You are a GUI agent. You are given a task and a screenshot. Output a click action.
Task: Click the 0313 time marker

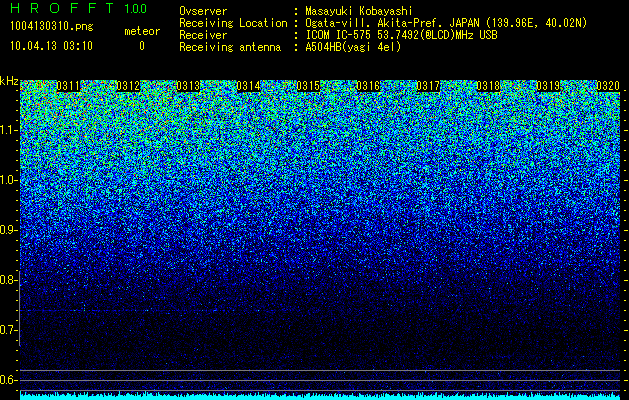(x=188, y=86)
